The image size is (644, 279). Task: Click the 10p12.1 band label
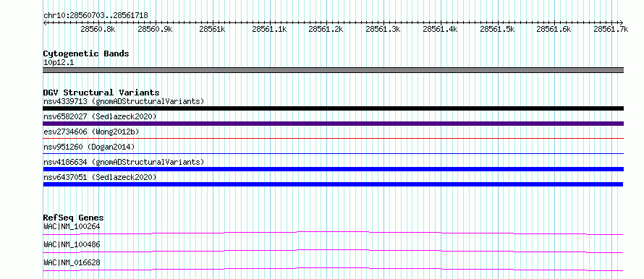point(59,63)
